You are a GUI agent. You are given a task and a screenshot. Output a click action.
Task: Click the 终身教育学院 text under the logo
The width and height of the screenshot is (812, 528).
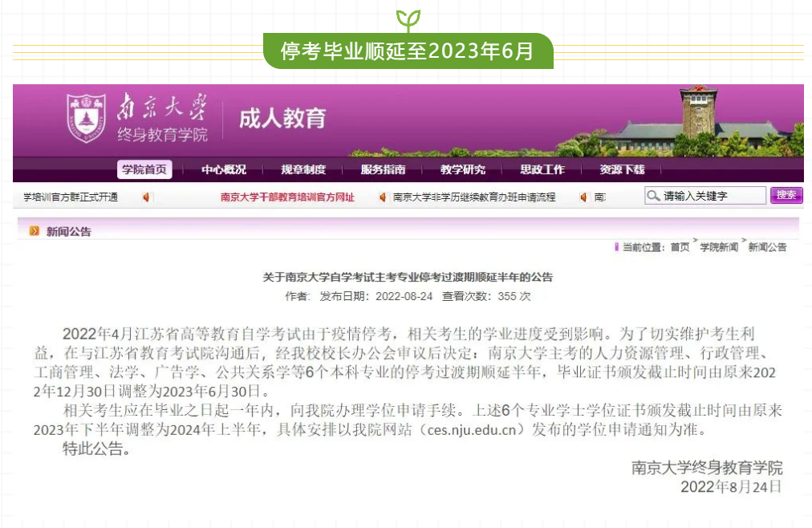click(x=163, y=135)
